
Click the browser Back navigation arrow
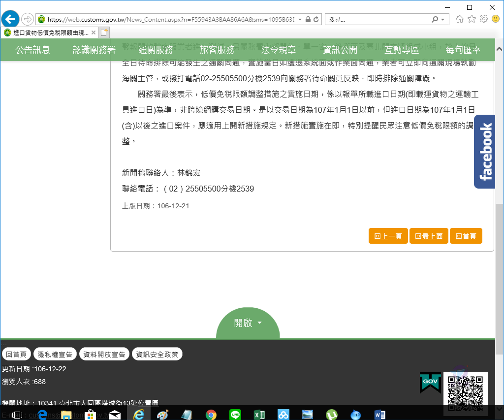click(10, 19)
